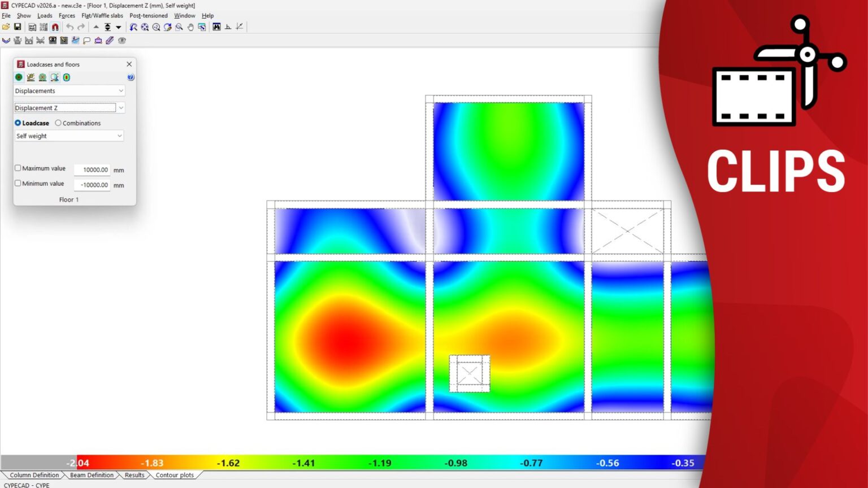Click the Undo arrow icon

(x=69, y=27)
